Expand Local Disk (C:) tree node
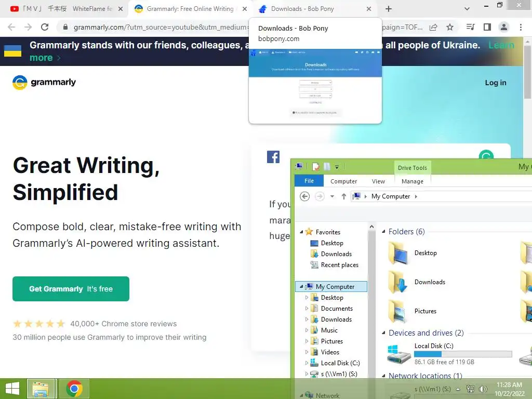The image size is (532, 399). coord(307,363)
